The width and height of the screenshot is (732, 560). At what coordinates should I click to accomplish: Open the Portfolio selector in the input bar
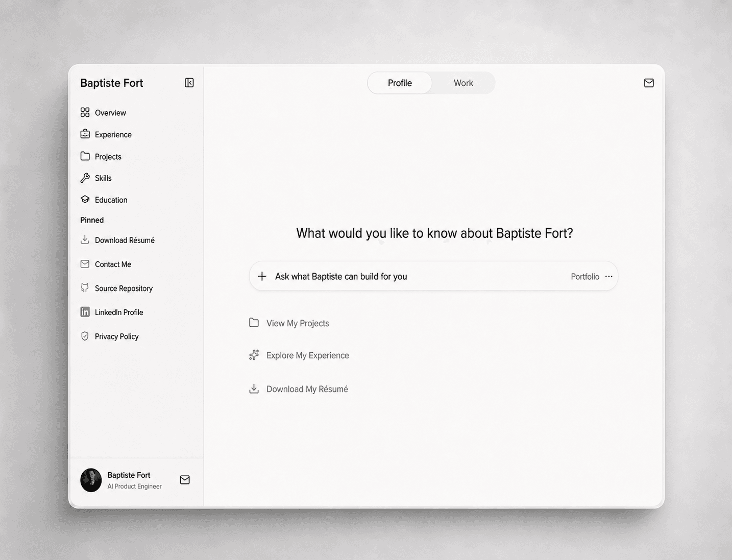[585, 277]
